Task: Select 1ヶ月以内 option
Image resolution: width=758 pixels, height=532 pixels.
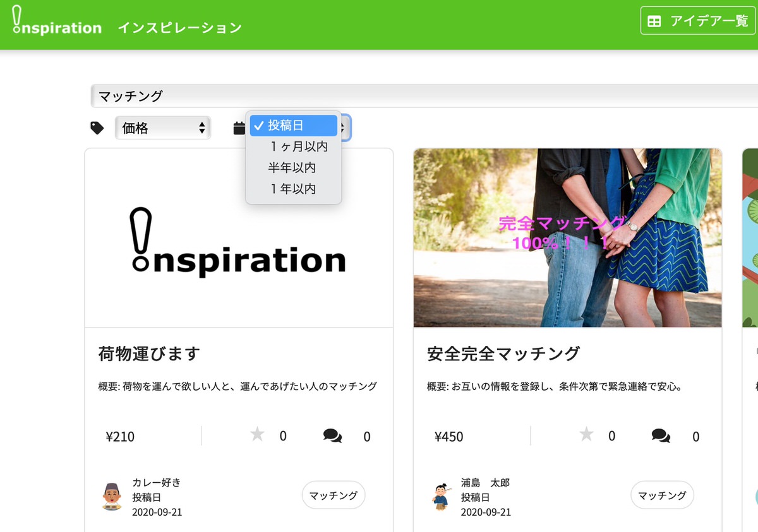Action: pos(294,146)
